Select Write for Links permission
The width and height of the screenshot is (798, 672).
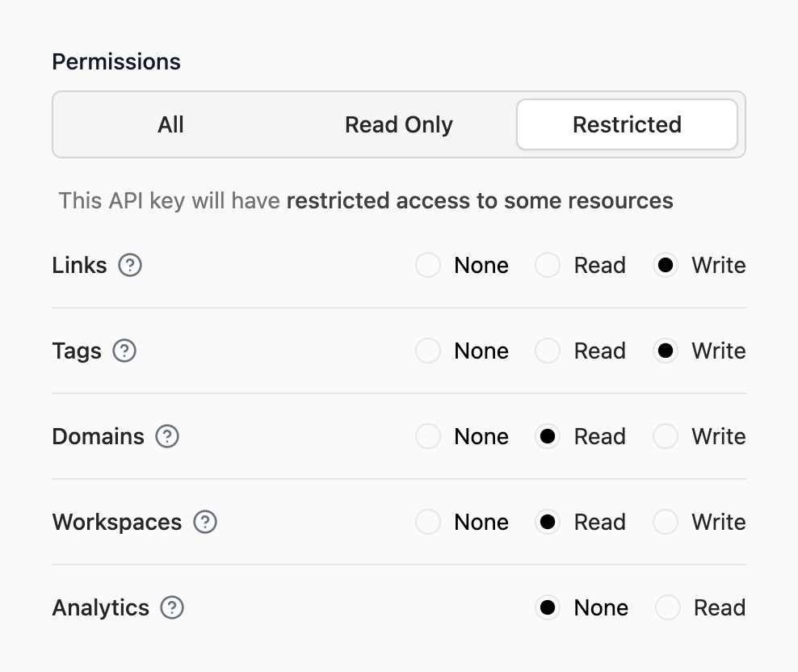coord(666,266)
